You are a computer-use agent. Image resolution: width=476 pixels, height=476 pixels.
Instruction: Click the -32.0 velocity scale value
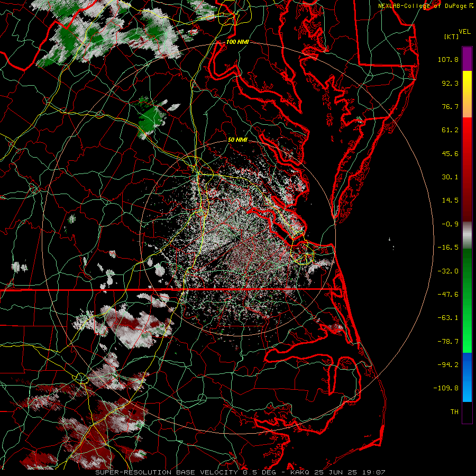(x=448, y=271)
